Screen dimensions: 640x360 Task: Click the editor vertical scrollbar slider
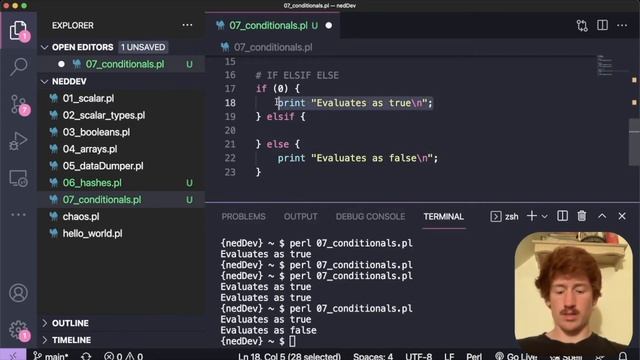click(x=634, y=142)
